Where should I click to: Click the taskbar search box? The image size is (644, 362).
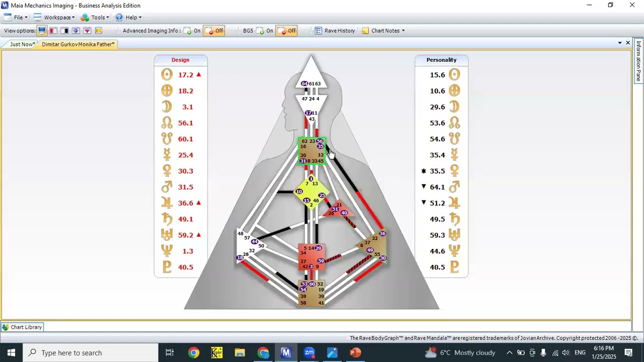(91, 352)
